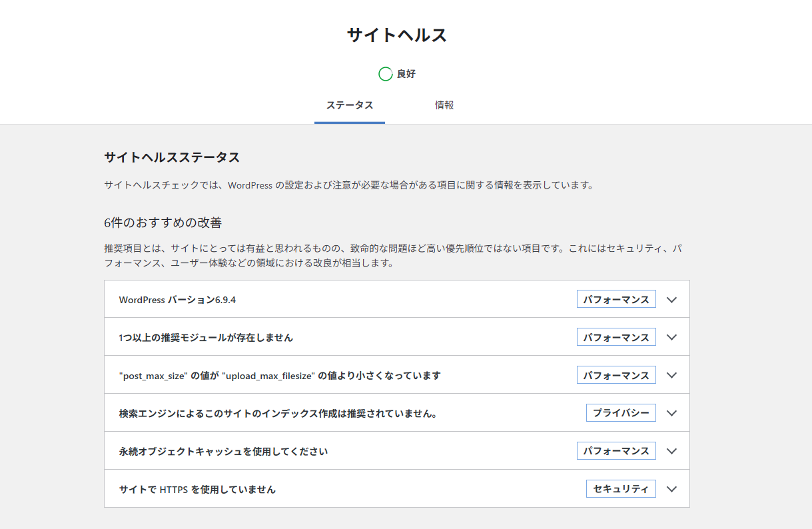Switch to the 情報 tab
Image resolution: width=812 pixels, height=529 pixels.
[x=444, y=105]
